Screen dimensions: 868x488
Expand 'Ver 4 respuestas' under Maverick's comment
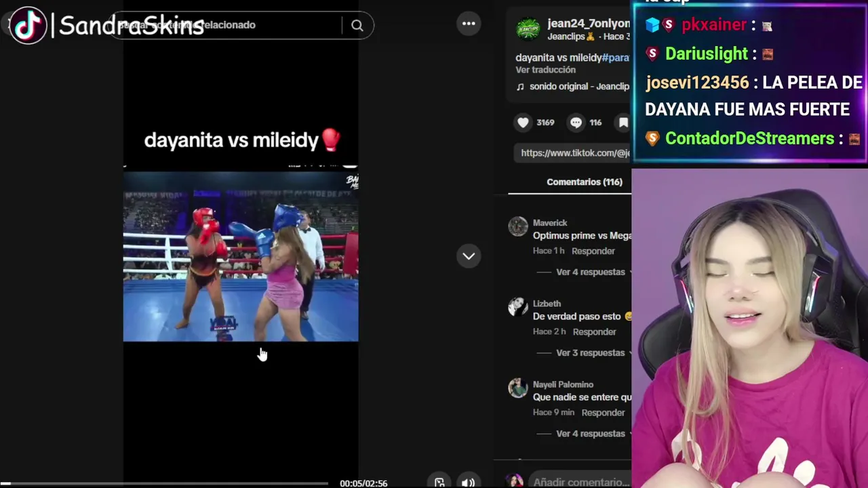tap(590, 272)
